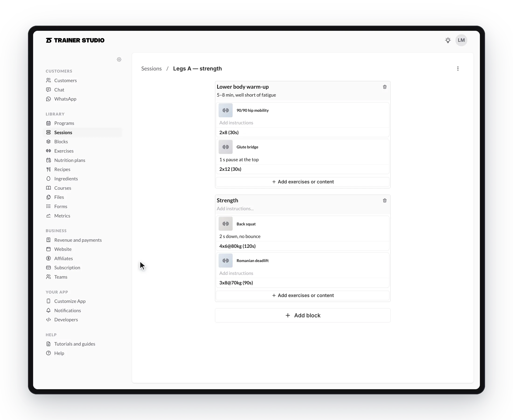Open Teams in the sidebar

click(x=83, y=277)
